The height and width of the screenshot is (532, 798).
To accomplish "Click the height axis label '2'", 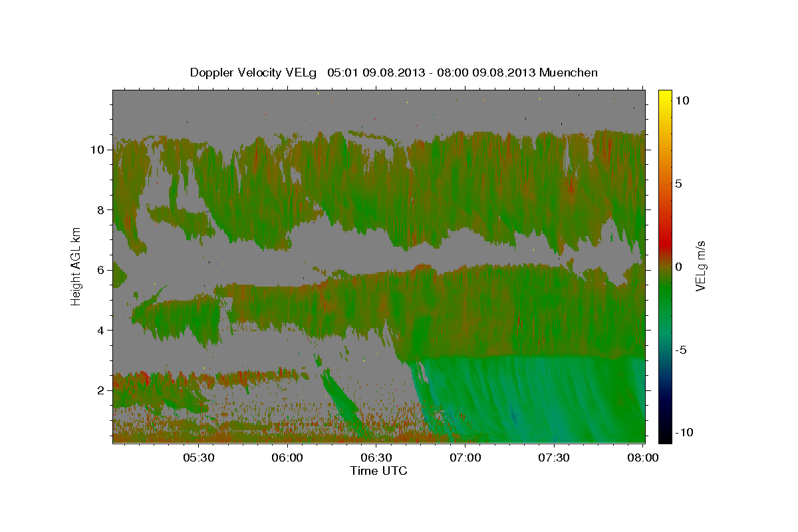I will click(x=100, y=390).
